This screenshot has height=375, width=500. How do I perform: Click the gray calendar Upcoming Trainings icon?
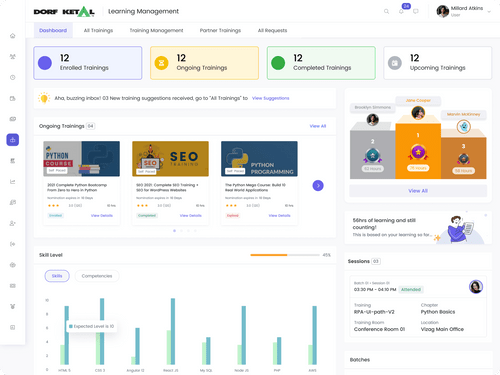click(395, 63)
